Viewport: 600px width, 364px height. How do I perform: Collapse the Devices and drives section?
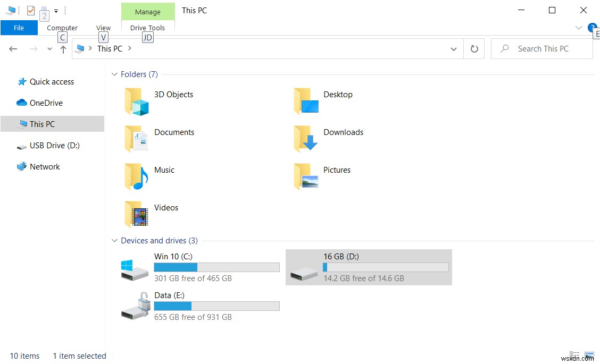[x=114, y=240]
